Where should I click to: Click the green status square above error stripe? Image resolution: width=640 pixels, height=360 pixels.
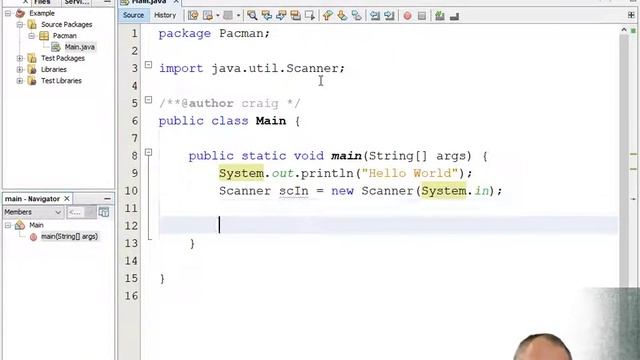(633, 31)
